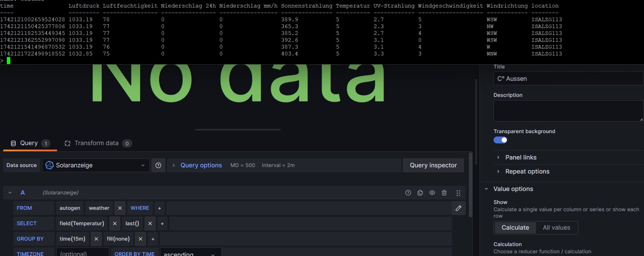Expand the Query options section
The image size is (644, 256).
click(201, 165)
